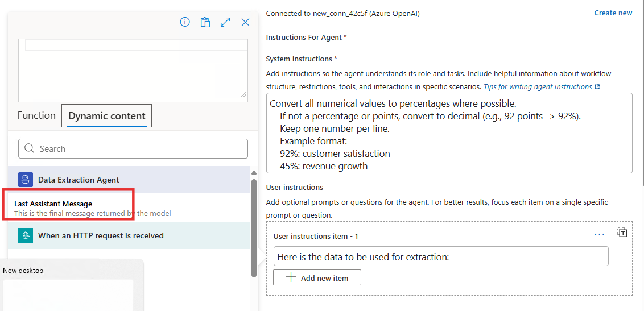Click the '92%: customer satisfaction' line
This screenshot has height=311, width=644.
point(335,154)
